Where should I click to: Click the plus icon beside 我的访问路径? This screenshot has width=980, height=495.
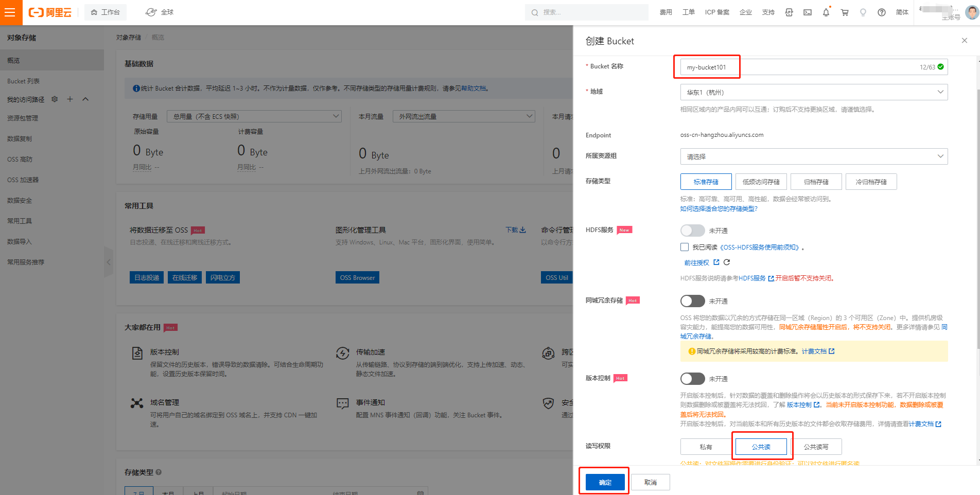coord(70,99)
